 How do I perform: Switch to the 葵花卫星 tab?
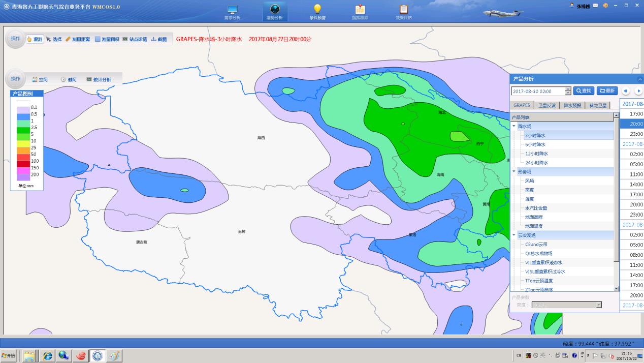[x=597, y=105]
